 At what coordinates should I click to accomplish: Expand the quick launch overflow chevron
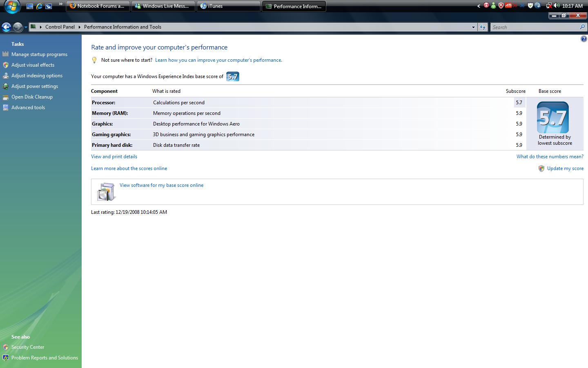pyautogui.click(x=61, y=5)
